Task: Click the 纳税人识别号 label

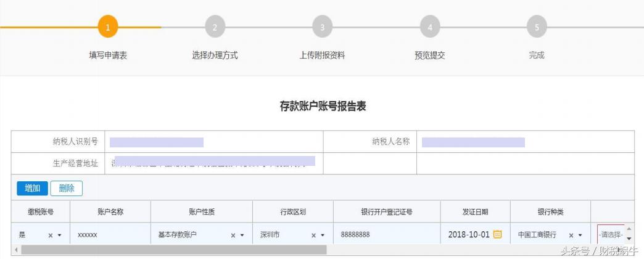Action: point(76,142)
